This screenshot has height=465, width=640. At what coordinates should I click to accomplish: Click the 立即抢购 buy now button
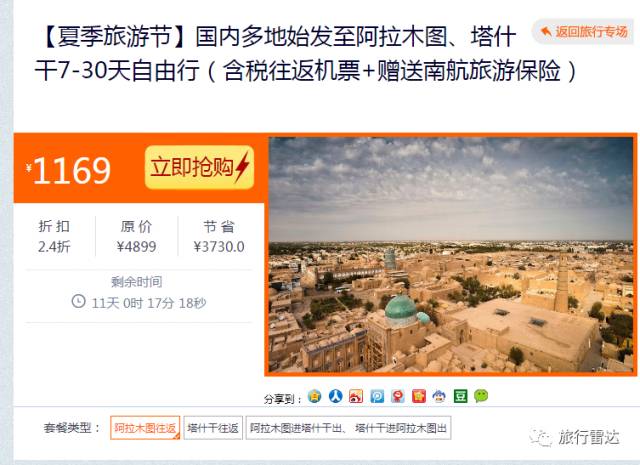click(x=200, y=167)
